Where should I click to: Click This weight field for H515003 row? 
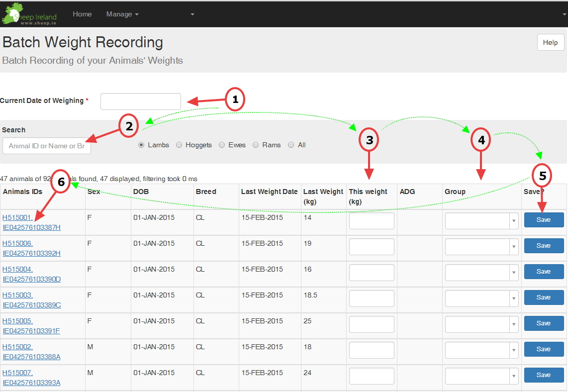[372, 298]
